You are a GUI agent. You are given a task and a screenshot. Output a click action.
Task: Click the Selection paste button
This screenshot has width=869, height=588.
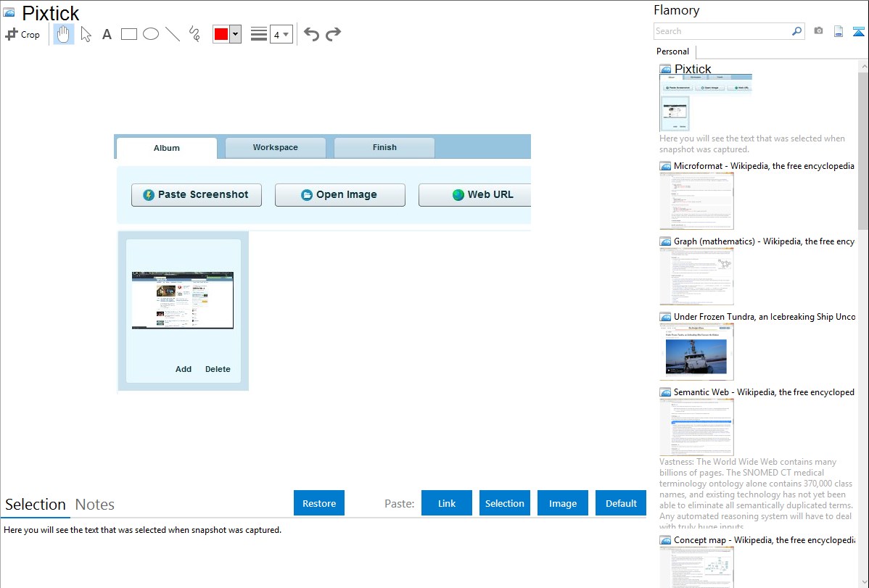point(504,503)
